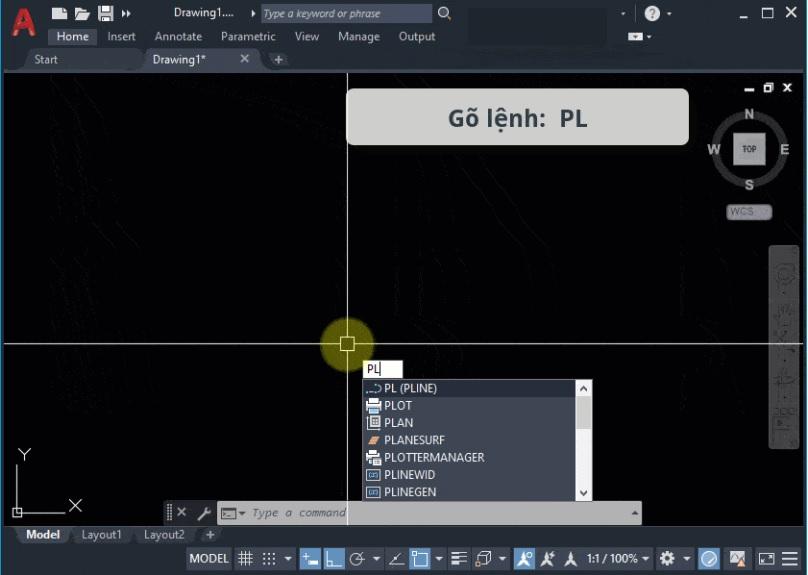The image size is (808, 575).
Task: Toggle the drawing grid display in status bar
Action: point(245,558)
